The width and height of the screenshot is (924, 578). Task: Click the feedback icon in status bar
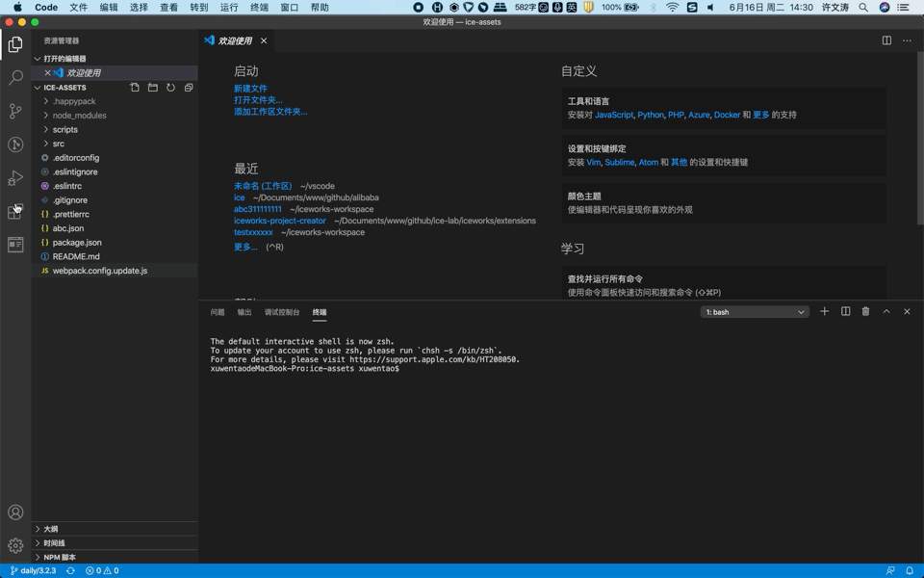(x=889, y=570)
